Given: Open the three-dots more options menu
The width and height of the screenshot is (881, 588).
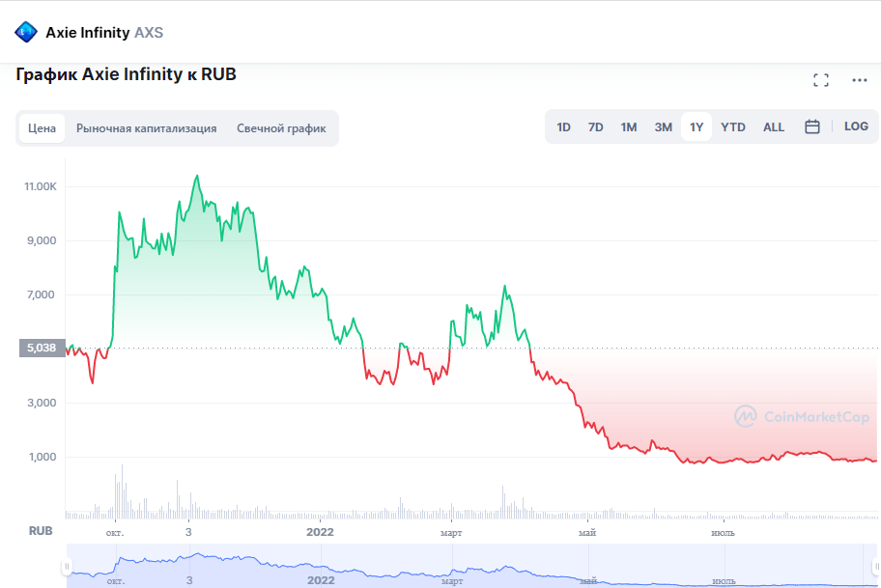Looking at the screenshot, I should pos(859,80).
